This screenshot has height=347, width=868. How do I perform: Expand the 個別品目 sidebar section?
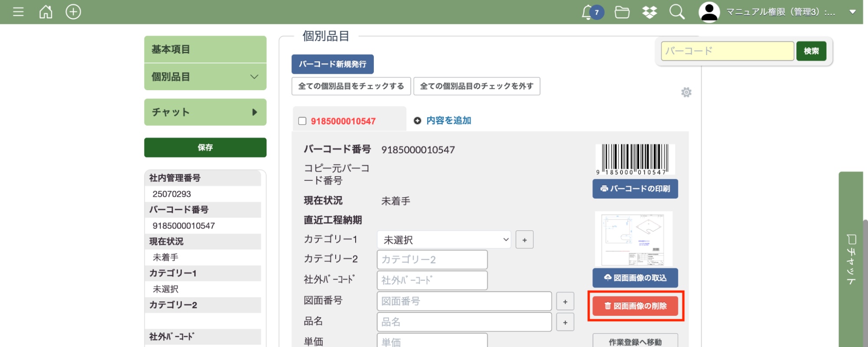(205, 77)
